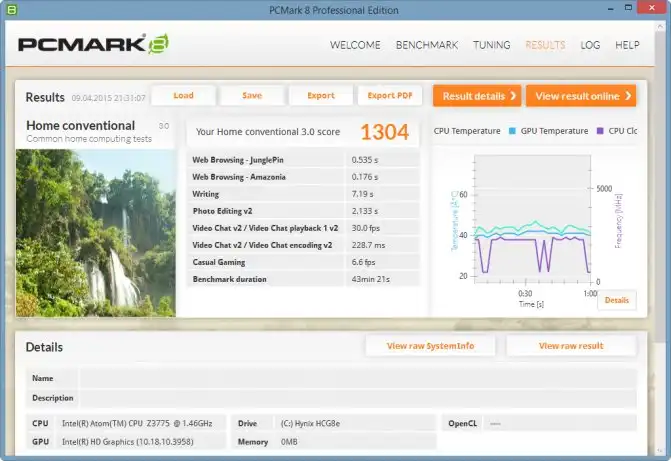Select the RESULTS tab
The height and width of the screenshot is (461, 671).
pos(545,45)
